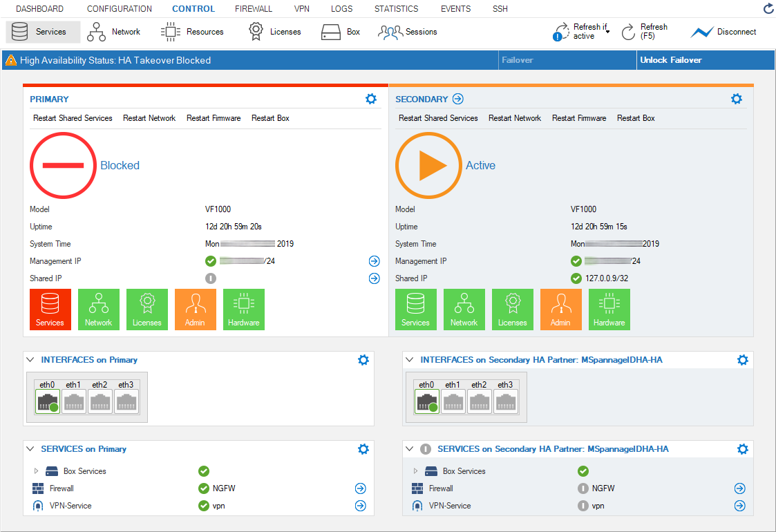Open the PRIMARY panel gear settings

[x=370, y=99]
